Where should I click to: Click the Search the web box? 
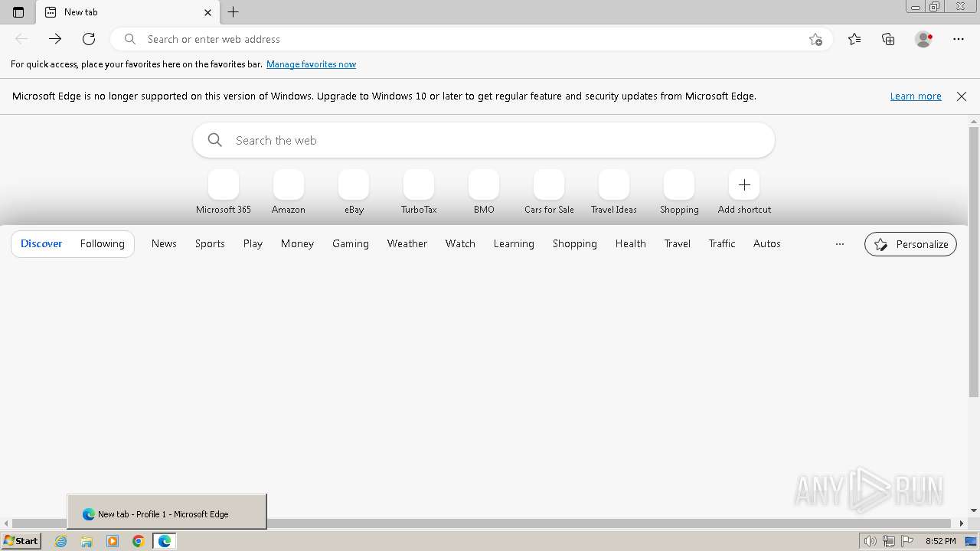(x=484, y=140)
